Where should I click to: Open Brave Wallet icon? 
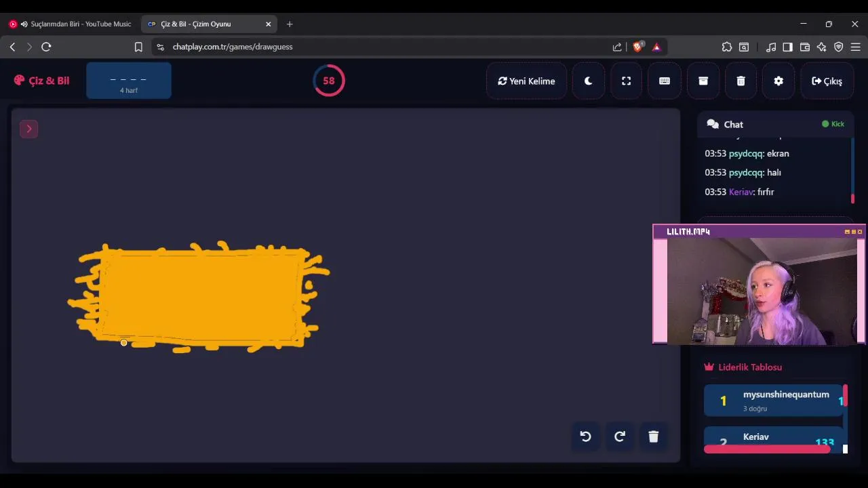[805, 47]
